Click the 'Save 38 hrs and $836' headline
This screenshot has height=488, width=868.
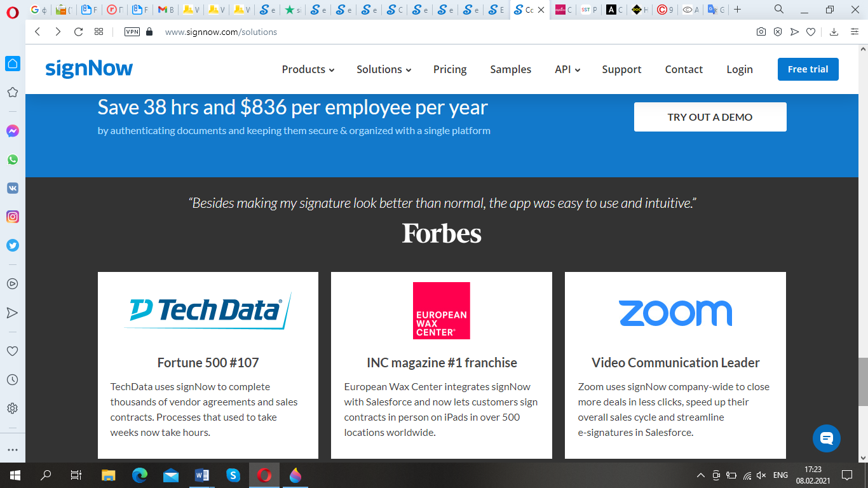pos(292,107)
